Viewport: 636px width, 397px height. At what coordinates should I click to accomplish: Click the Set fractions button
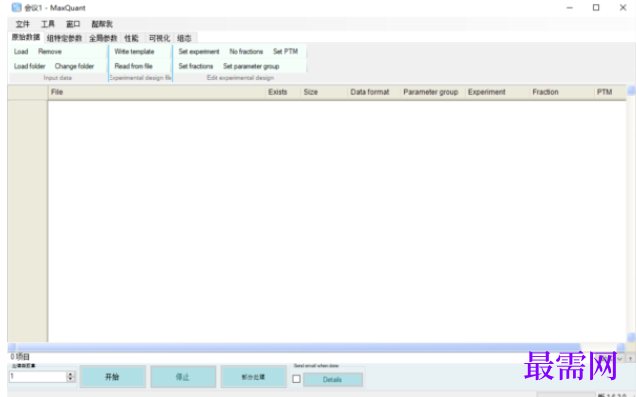(x=196, y=66)
